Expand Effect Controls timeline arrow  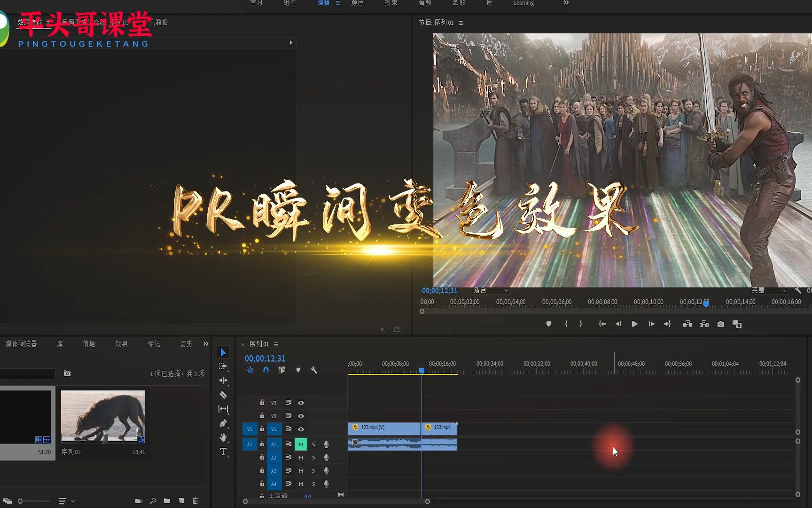click(291, 43)
